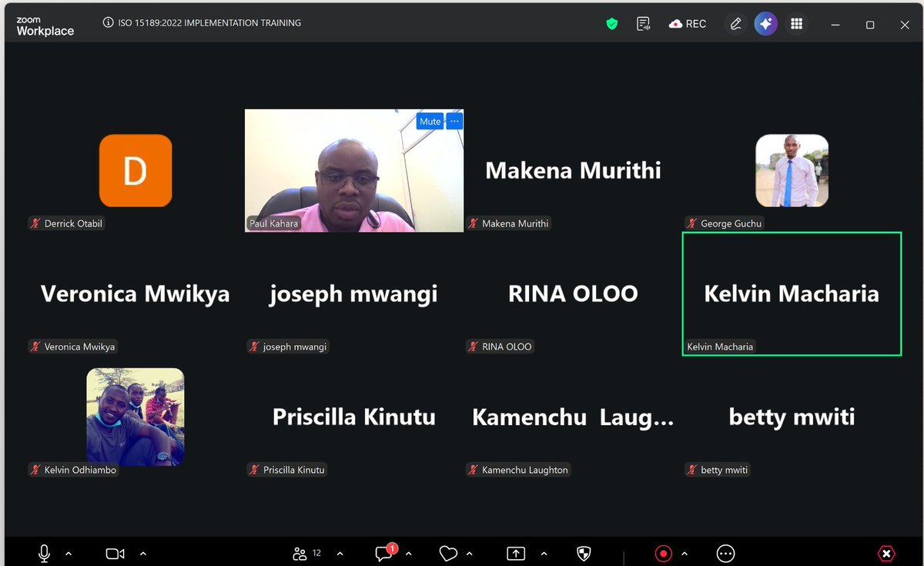Click joseph mwangi's muted microphone icon
This screenshot has width=924, height=566.
(x=254, y=347)
